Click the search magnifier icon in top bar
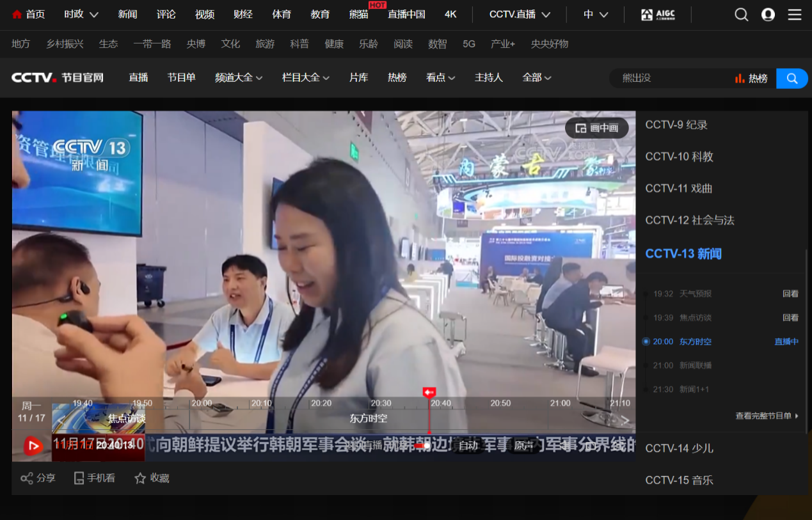812x520 pixels. pyautogui.click(x=741, y=15)
